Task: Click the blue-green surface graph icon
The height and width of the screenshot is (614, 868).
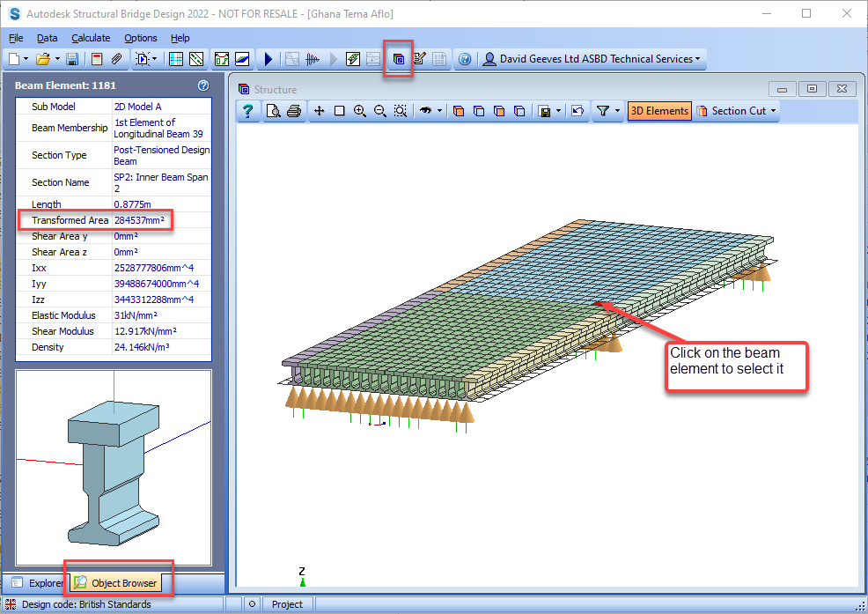Action: [242, 59]
